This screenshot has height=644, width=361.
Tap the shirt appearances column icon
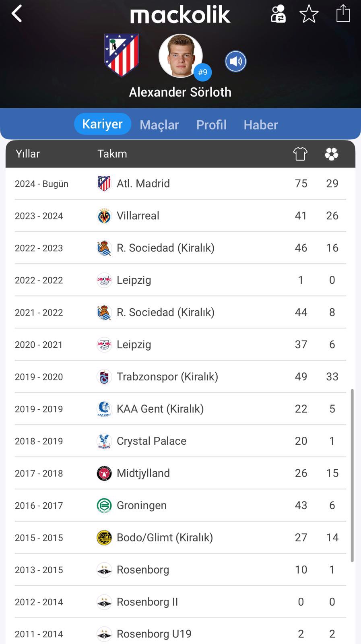coord(300,154)
